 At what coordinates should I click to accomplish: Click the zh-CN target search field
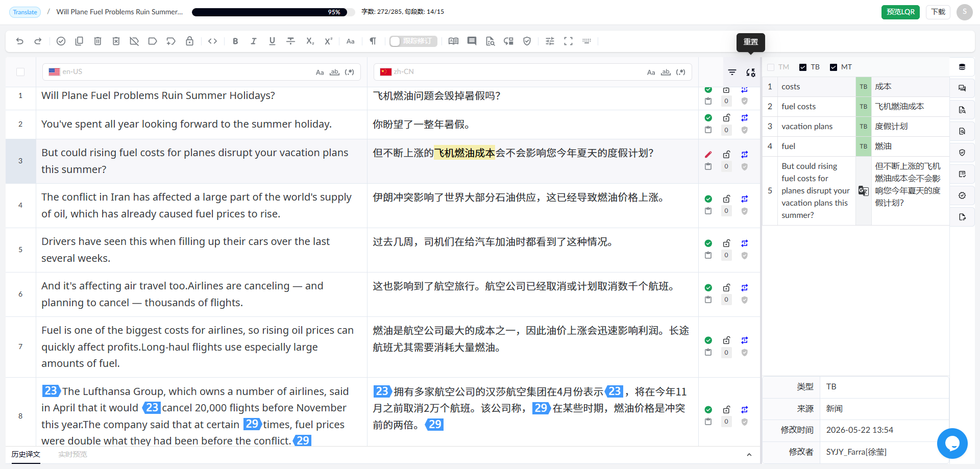point(533,72)
